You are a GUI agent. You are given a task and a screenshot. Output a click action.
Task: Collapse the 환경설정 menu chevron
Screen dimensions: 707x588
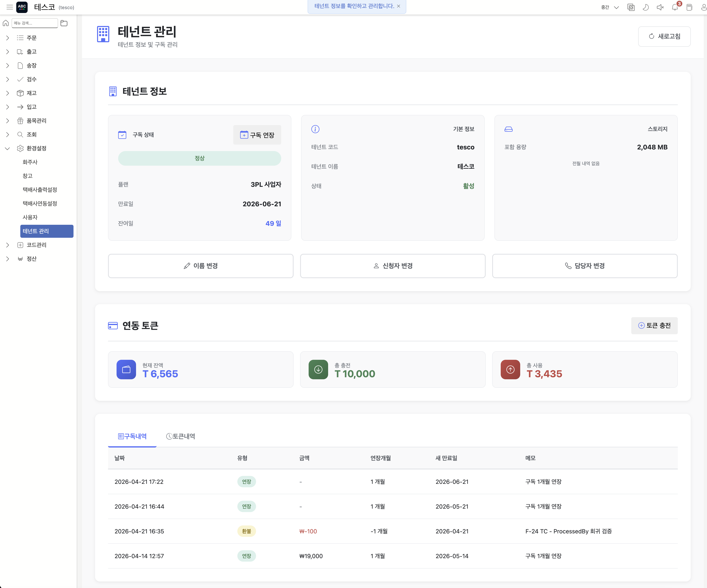[x=7, y=148]
